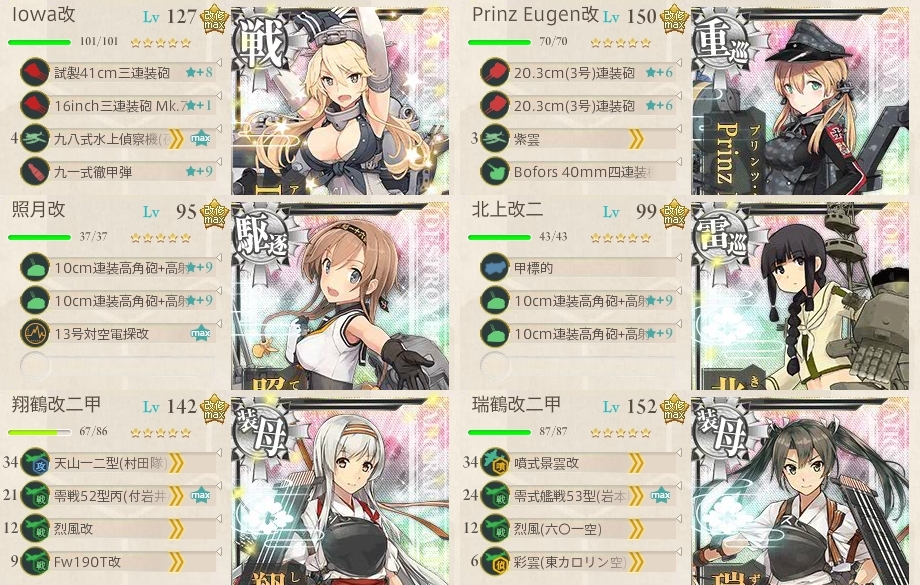Select the Prinz Eugen改 heavy cruiser portrait
The width and height of the screenshot is (920, 585).
click(x=800, y=101)
